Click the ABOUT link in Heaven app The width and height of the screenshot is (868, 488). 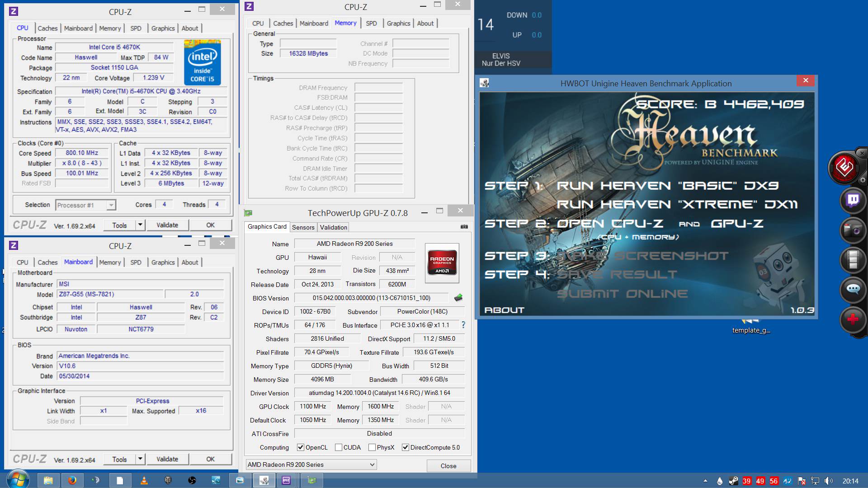tap(504, 310)
